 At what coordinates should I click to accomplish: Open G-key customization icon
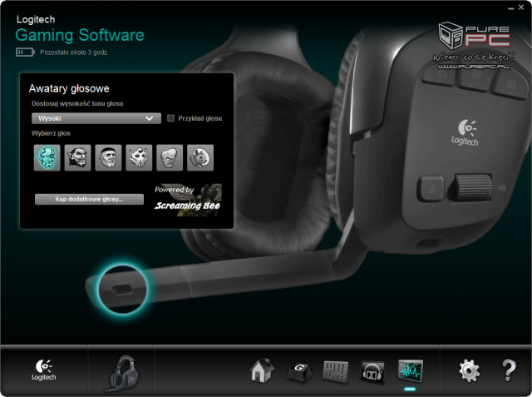299,371
